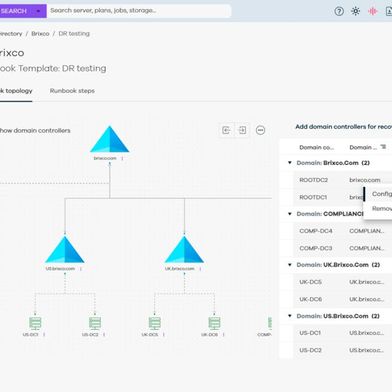Open menu dots beside brixco.com node
The width and height of the screenshot is (392, 392).
(122, 158)
